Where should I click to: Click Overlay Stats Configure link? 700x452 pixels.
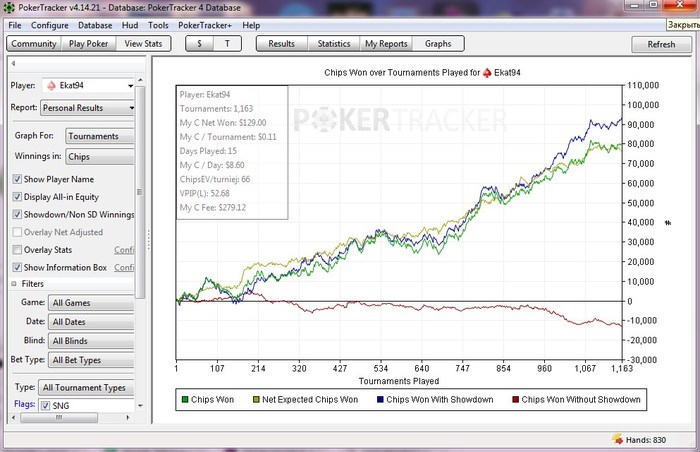[124, 250]
